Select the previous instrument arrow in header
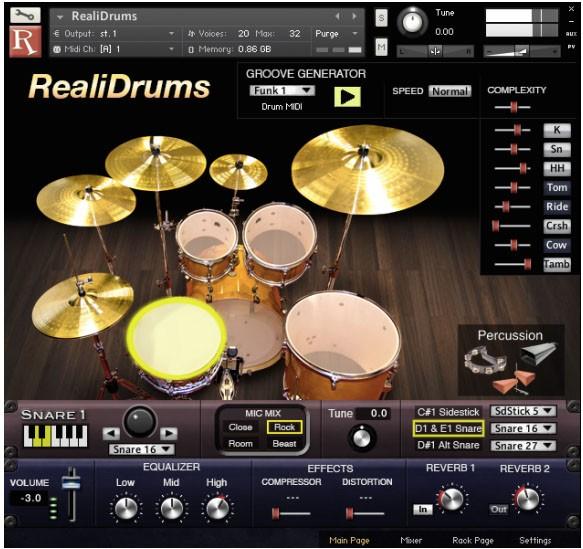The height and width of the screenshot is (549, 583). [x=338, y=16]
